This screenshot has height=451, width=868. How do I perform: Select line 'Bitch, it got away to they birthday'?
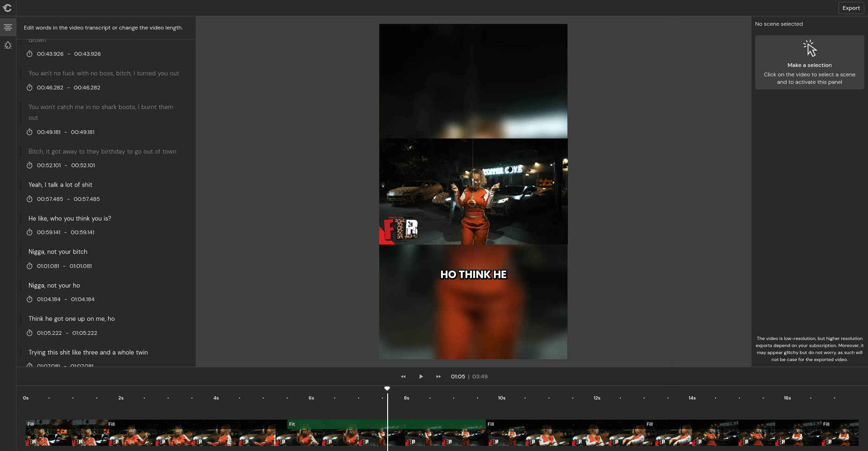coord(102,152)
